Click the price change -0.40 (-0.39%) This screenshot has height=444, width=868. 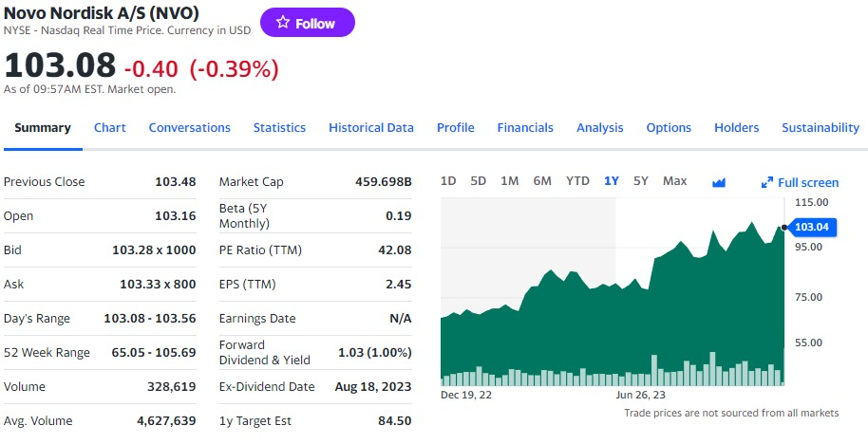pyautogui.click(x=201, y=69)
